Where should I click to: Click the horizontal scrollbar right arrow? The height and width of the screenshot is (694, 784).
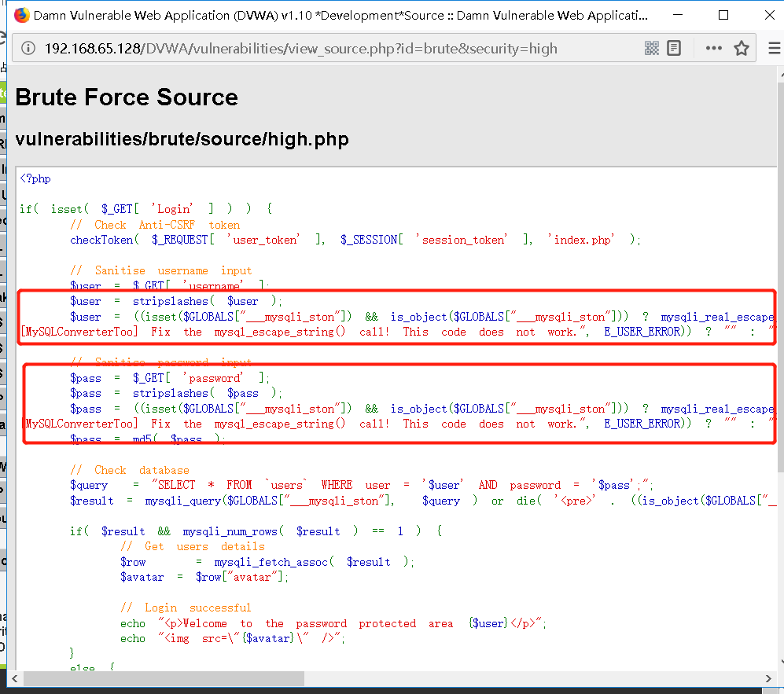(x=768, y=678)
